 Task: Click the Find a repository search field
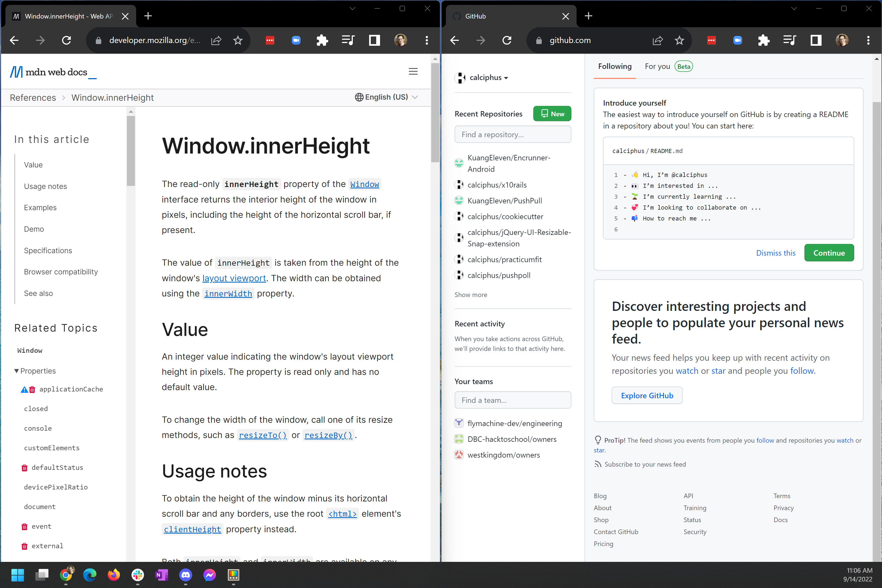tap(512, 135)
